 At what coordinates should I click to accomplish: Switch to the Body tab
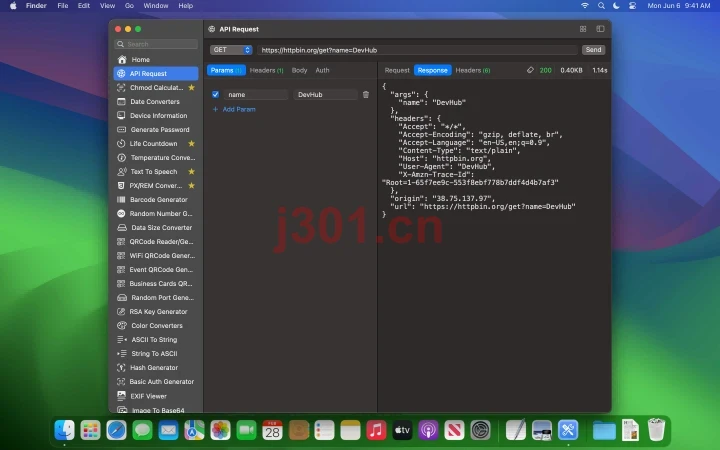pyautogui.click(x=299, y=70)
